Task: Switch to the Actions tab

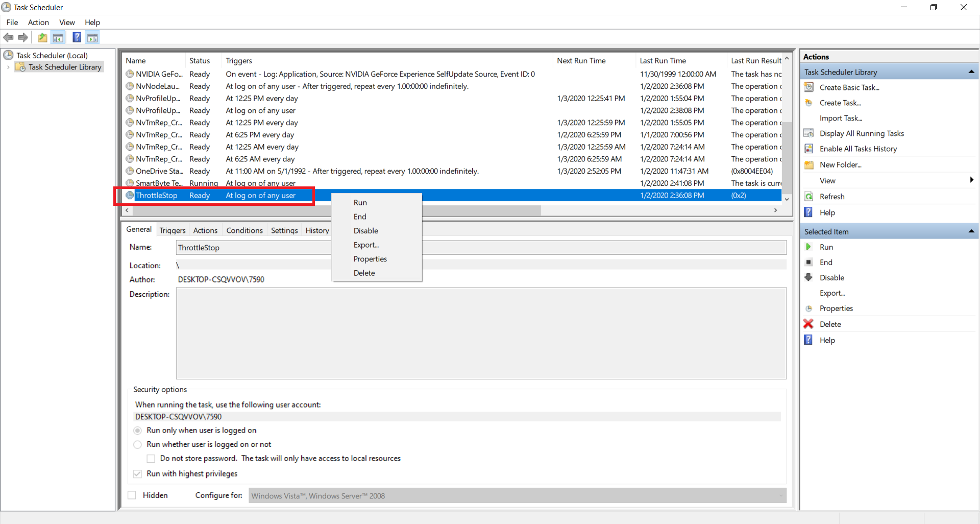Action: click(x=205, y=230)
